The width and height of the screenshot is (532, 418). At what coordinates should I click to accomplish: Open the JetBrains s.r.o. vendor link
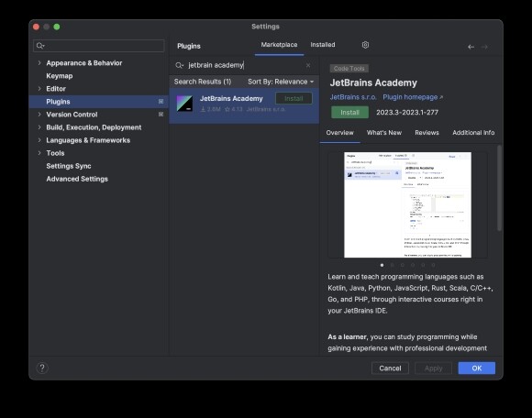point(353,97)
